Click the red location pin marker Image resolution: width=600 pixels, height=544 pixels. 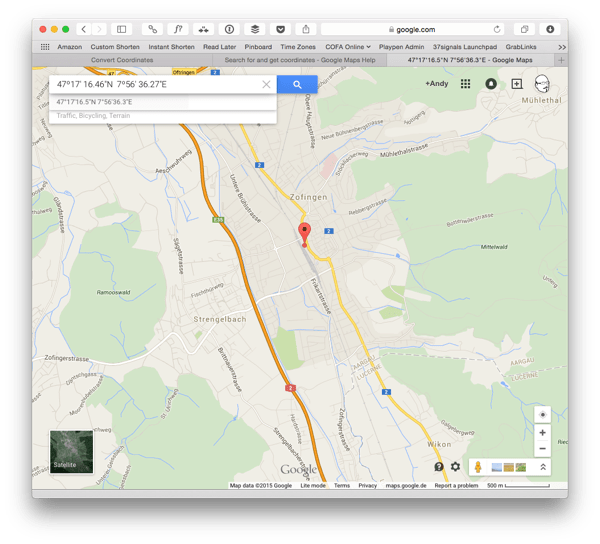305,234
